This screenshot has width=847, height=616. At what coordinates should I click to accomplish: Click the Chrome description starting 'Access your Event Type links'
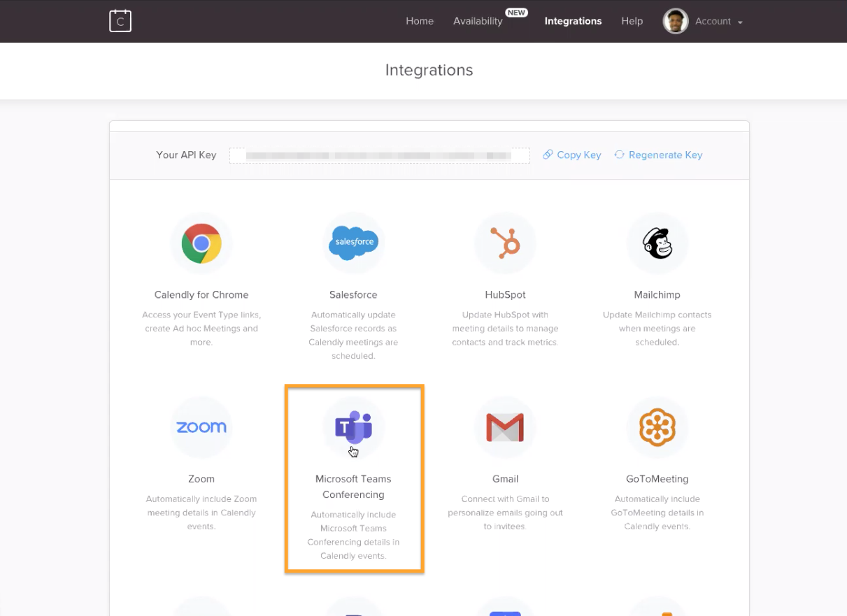click(x=201, y=329)
